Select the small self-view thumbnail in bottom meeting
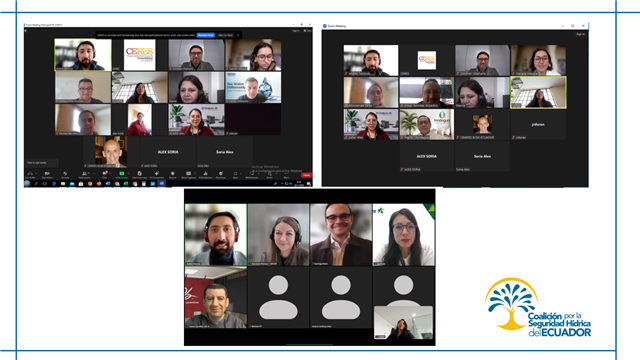The width and height of the screenshot is (640, 360). pos(403,322)
